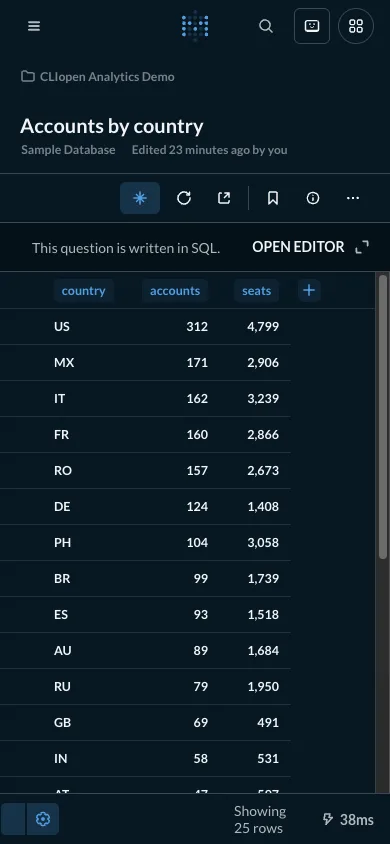The image size is (390, 844).
Task: Select the US country cell
Action: (x=62, y=326)
